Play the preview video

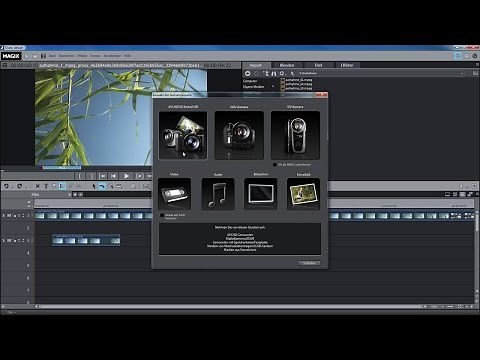coord(126,176)
